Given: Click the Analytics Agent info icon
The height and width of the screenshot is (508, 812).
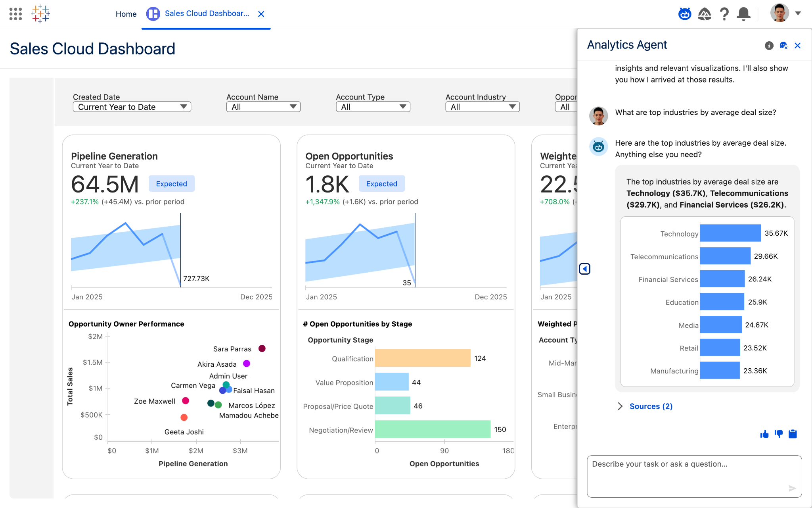Looking at the screenshot, I should pyautogui.click(x=769, y=46).
